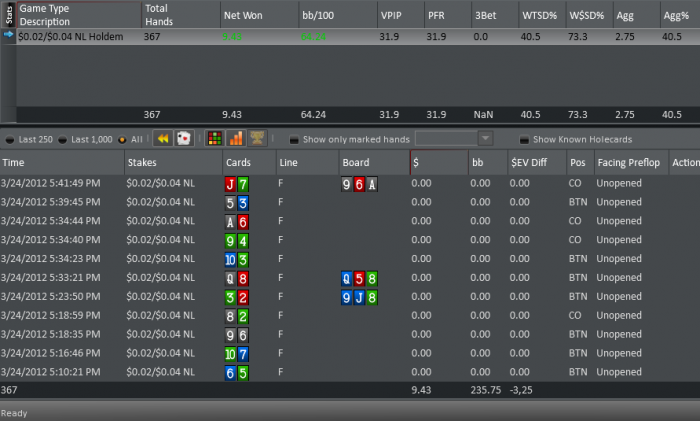
Task: Click the Ready status bar text
Action: (14, 413)
